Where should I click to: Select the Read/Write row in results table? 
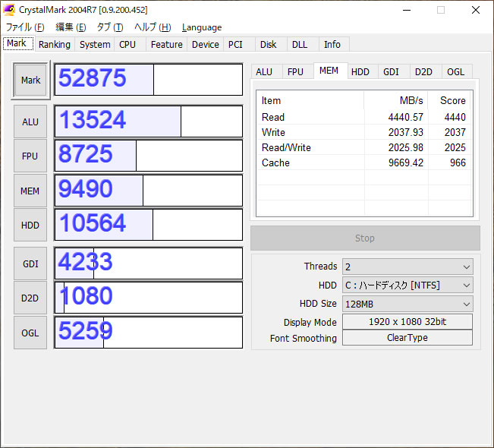tap(364, 147)
